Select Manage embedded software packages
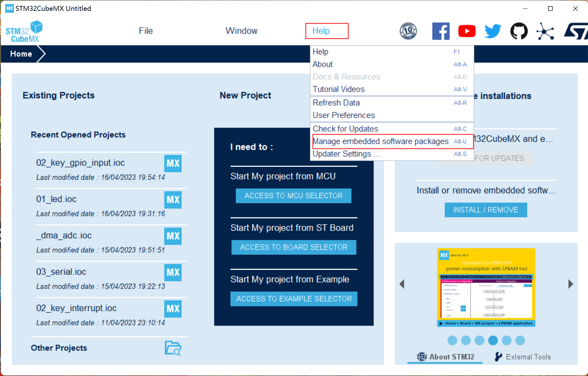Image resolution: width=588 pixels, height=376 pixels. (380, 141)
